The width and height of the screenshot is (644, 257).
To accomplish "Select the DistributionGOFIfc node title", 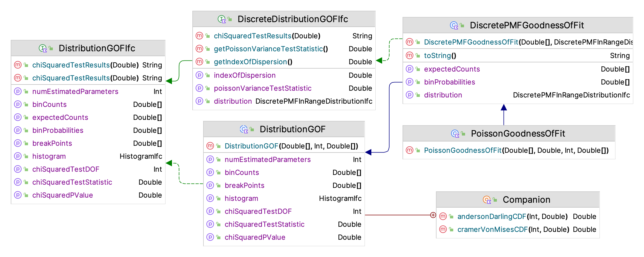I will click(97, 48).
